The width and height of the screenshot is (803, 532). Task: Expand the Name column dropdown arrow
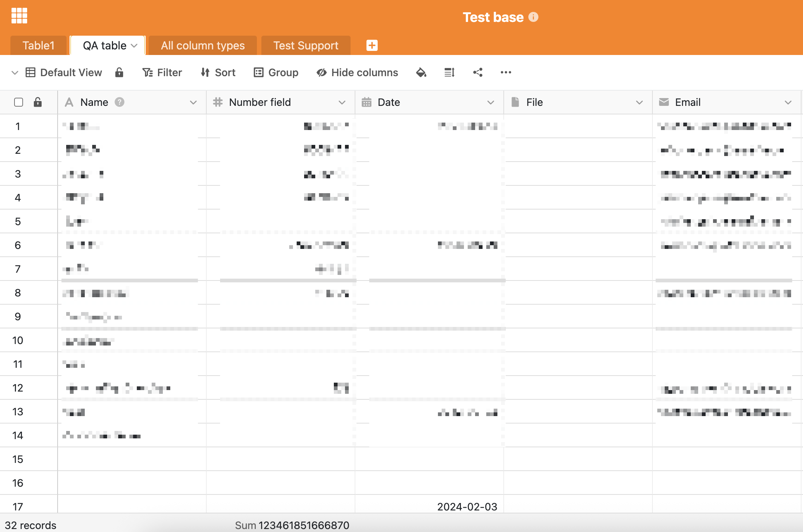[x=193, y=103]
